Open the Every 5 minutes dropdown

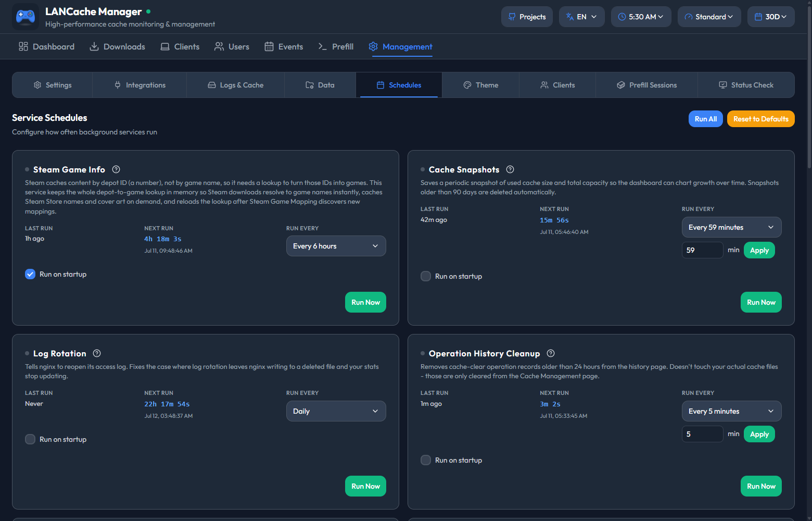732,411
